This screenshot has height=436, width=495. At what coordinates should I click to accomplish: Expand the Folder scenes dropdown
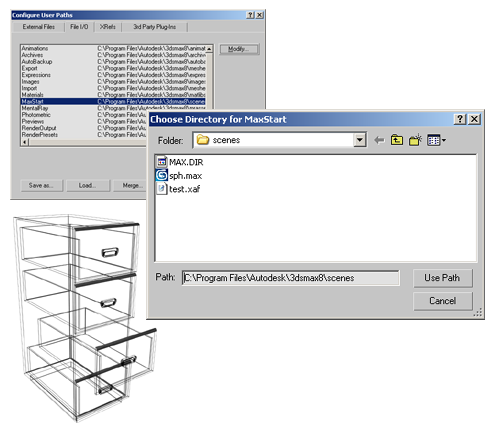pyautogui.click(x=360, y=140)
